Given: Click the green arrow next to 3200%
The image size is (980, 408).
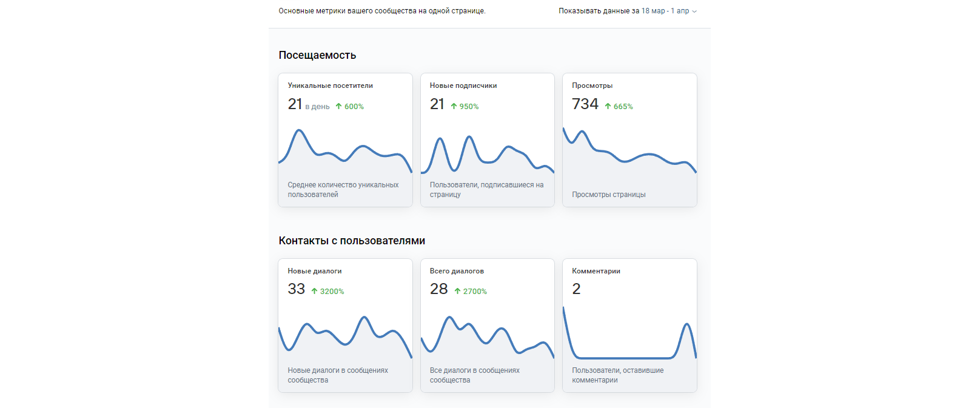Looking at the screenshot, I should (x=314, y=291).
